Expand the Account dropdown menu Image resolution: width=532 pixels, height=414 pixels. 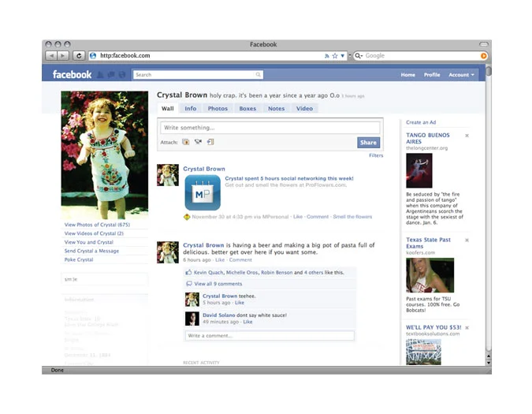[461, 75]
